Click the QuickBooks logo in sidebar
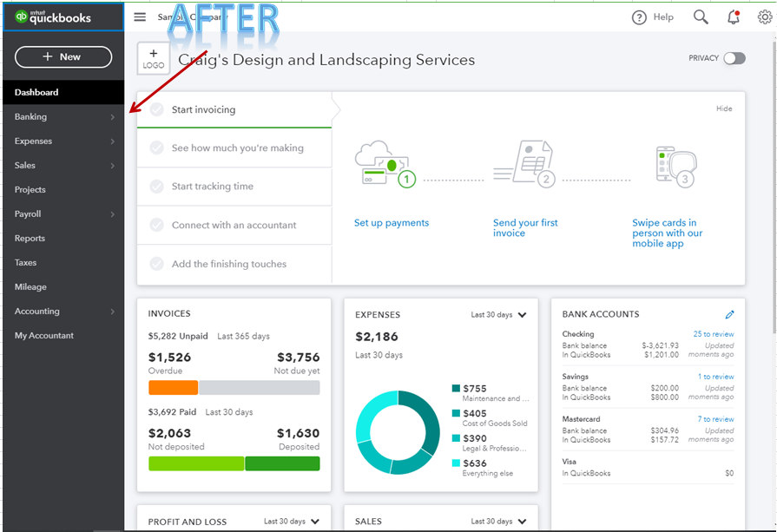 point(53,17)
